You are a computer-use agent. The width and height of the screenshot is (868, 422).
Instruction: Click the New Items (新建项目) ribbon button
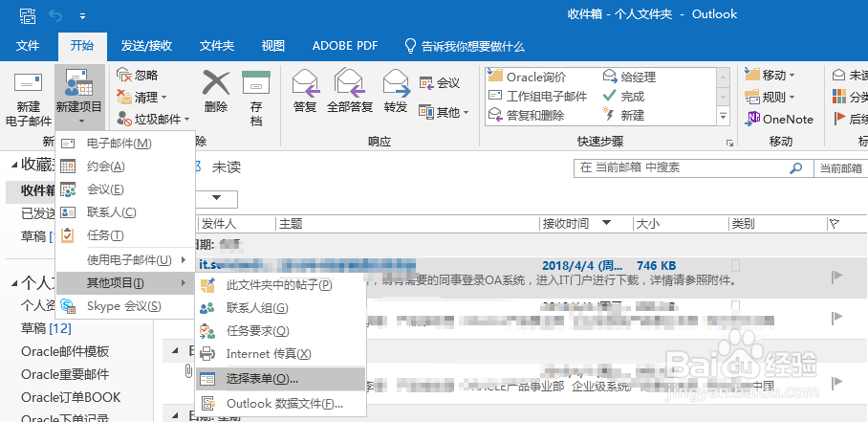[79, 98]
